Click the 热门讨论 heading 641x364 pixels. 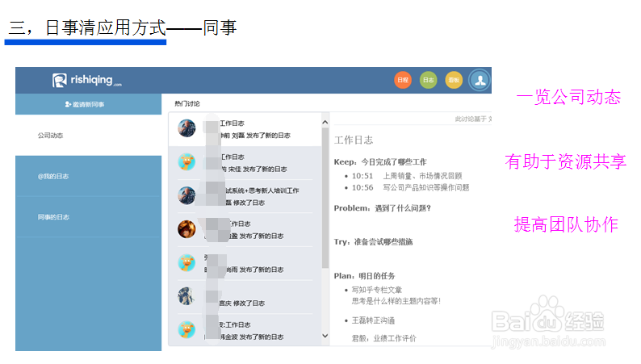point(187,104)
